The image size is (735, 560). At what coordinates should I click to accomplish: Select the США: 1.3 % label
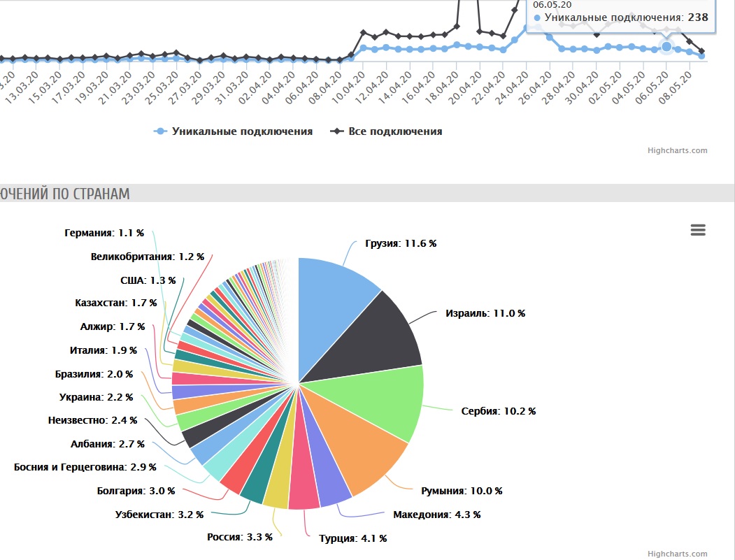click(x=148, y=281)
